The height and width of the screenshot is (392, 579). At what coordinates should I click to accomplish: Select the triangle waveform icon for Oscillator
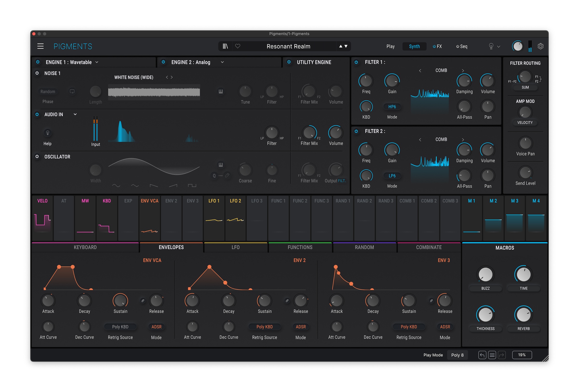point(135,186)
